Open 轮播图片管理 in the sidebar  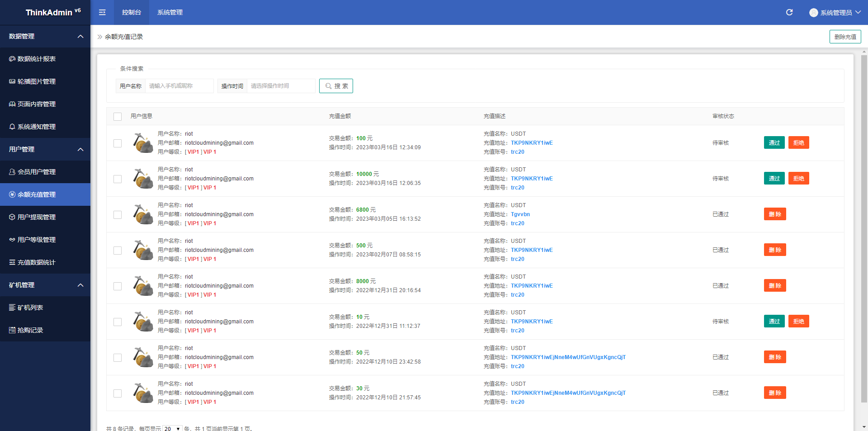click(36, 81)
